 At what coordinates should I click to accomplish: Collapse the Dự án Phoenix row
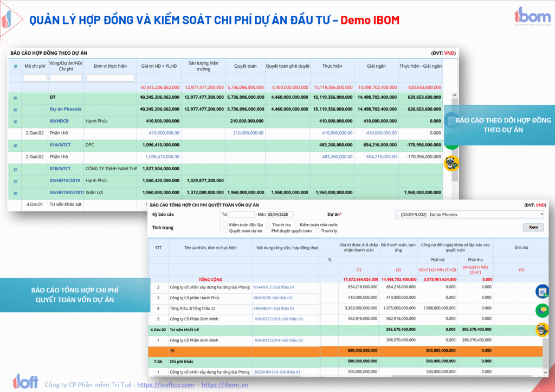(x=15, y=109)
